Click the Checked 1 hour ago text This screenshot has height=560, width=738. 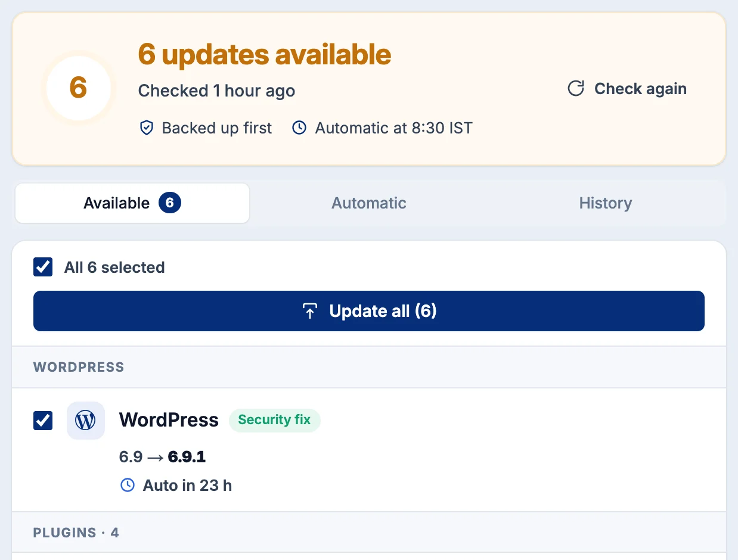click(217, 91)
